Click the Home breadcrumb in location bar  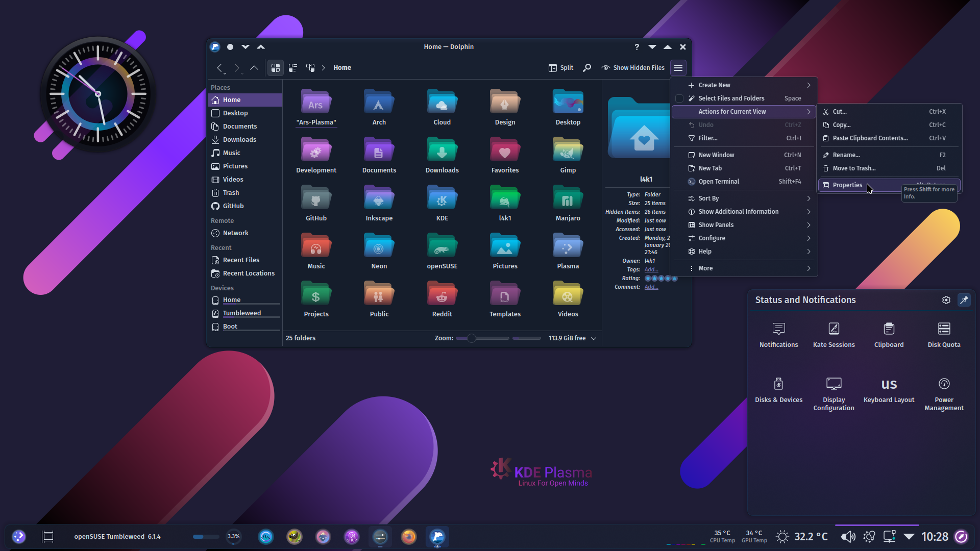pos(342,67)
